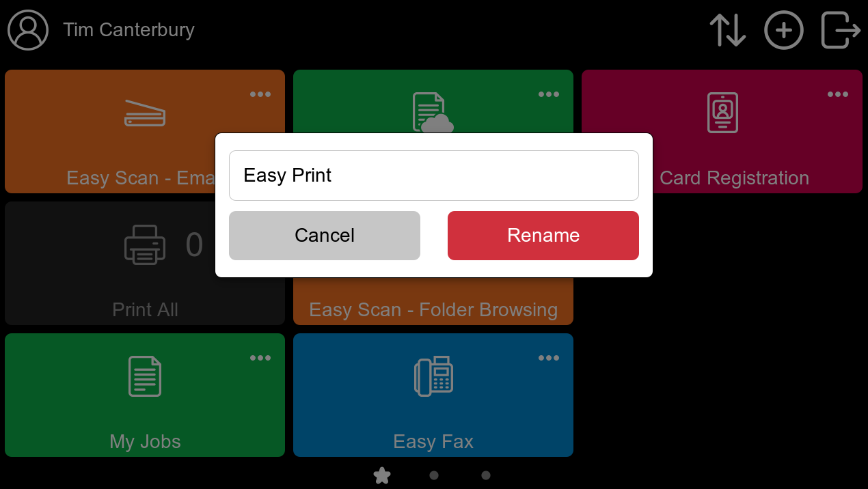Open the three-dot menu on Easy Fax tile
This screenshot has height=489, width=868.
[549, 358]
